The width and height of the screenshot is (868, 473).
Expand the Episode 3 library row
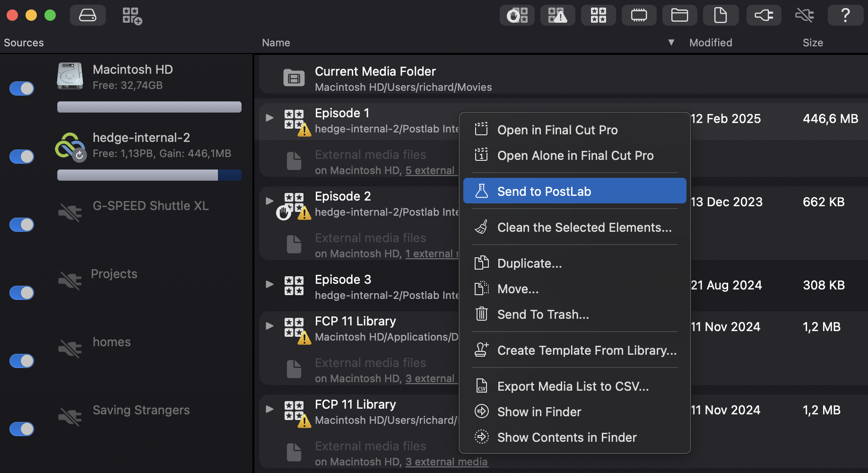269,284
